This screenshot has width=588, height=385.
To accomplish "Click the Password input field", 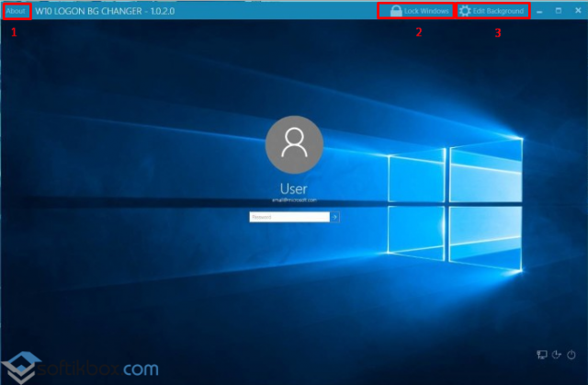I will click(289, 217).
